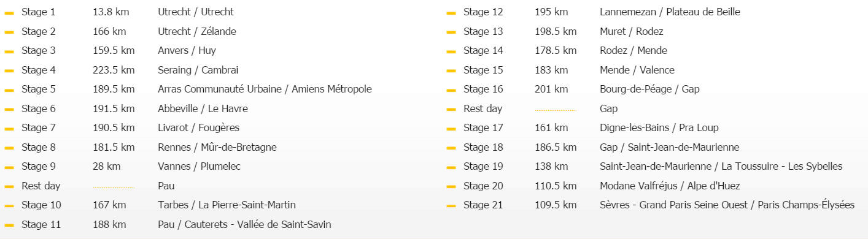Click yellow dash icon before Stage 20

pos(451,186)
